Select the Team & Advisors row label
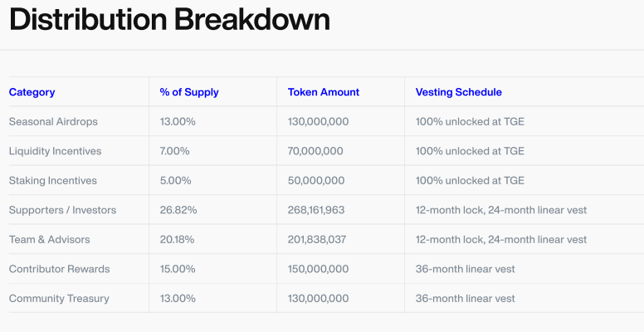 click(50, 239)
